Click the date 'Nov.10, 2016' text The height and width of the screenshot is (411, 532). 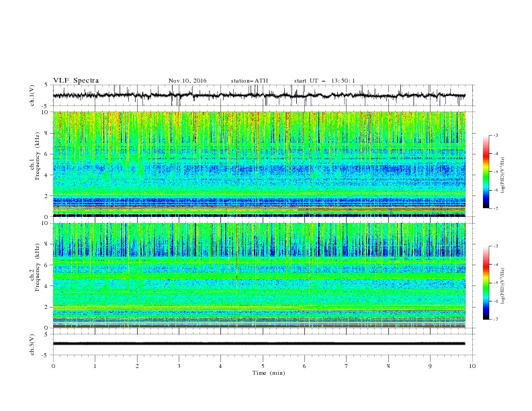coord(187,81)
